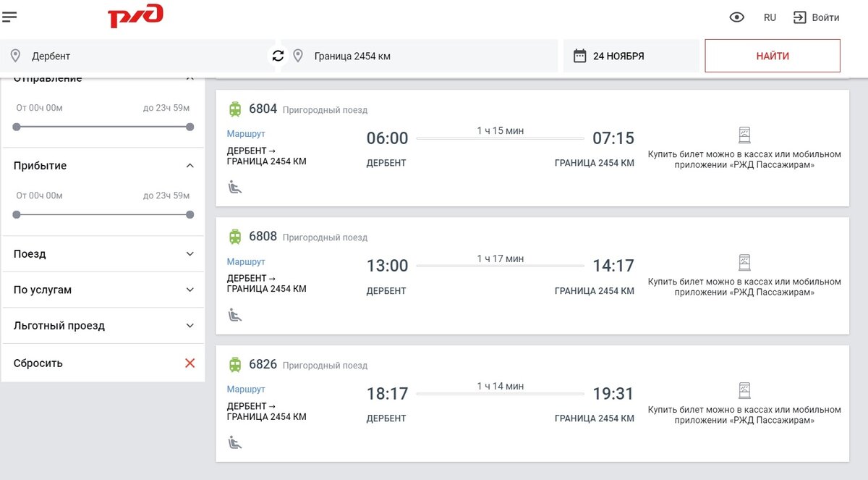Swap departure and arrival stations
This screenshot has height=480, width=868.
[278, 56]
